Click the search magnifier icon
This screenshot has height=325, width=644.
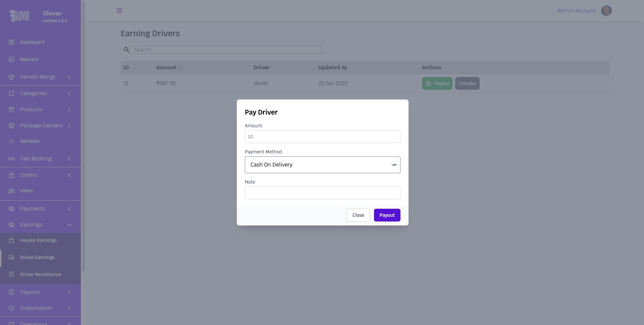pyautogui.click(x=126, y=50)
